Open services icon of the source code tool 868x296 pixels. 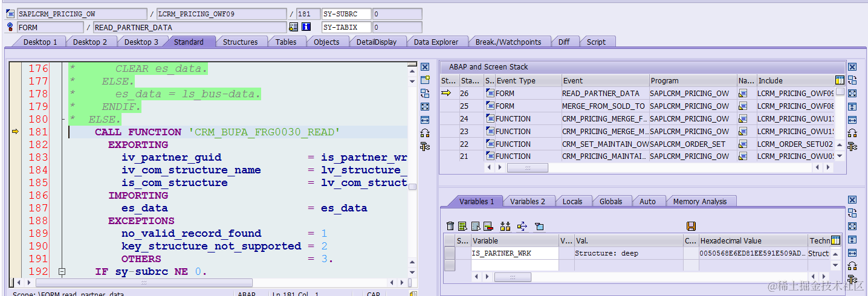tap(425, 133)
